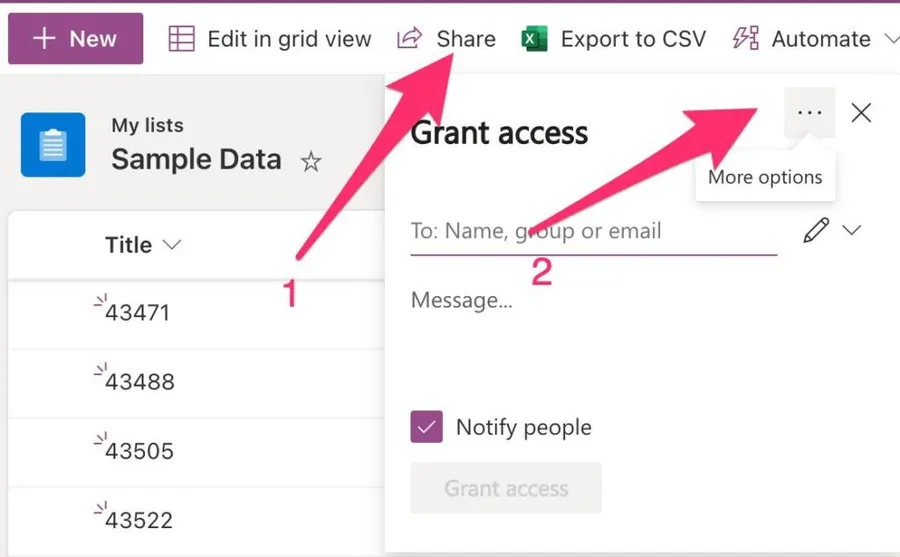
Task: Open the More options ellipsis button
Action: [809, 113]
